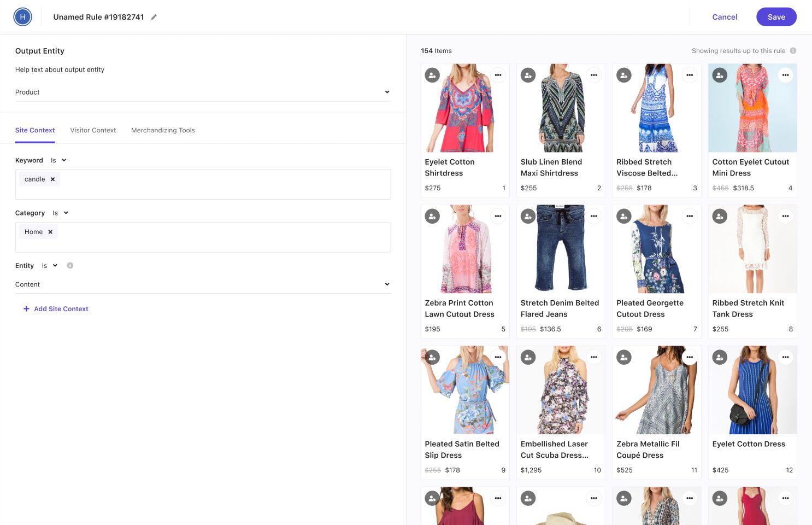Switch to Visitor Context tab
The image size is (812, 525).
click(93, 130)
